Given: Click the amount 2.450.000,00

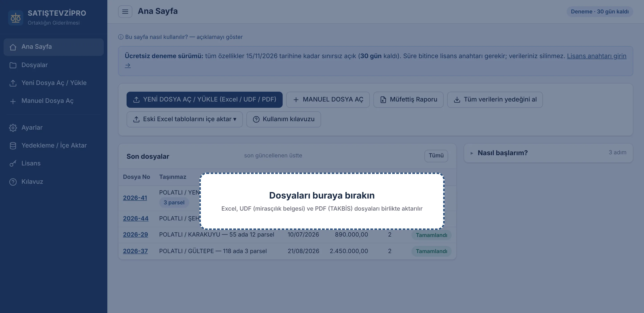Looking at the screenshot, I should point(349,251).
